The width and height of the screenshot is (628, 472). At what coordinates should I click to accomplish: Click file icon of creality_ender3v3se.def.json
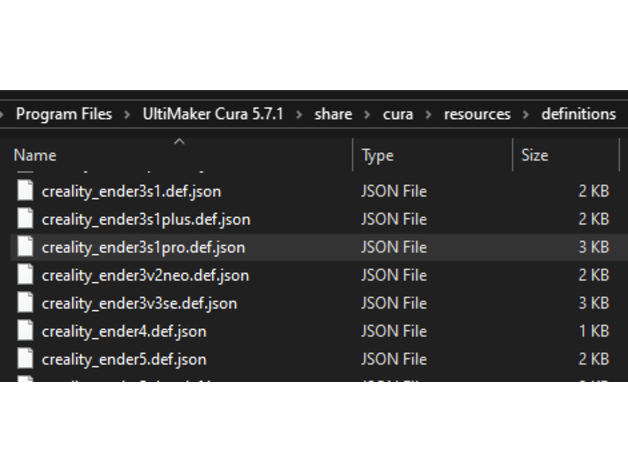[x=24, y=303]
